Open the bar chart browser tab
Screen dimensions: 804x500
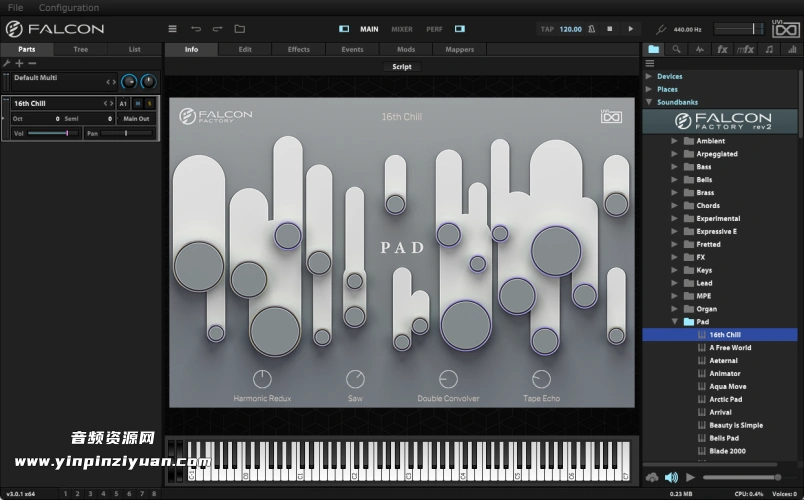[x=792, y=49]
